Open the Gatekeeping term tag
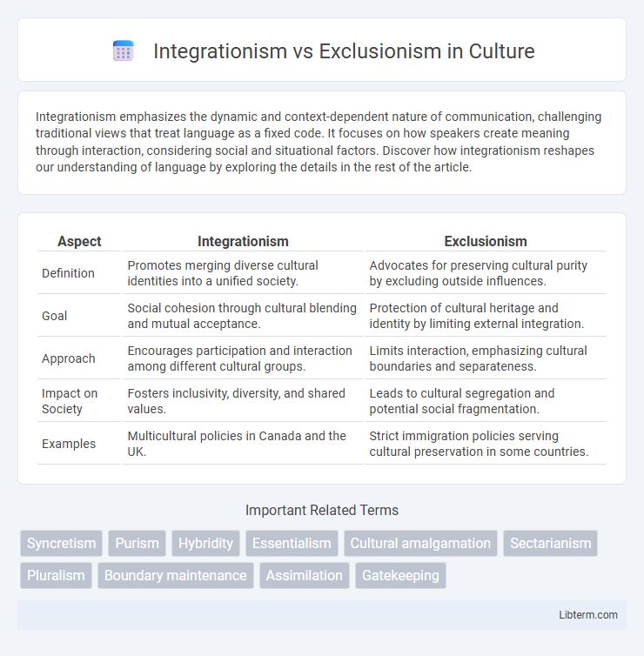Screen dimensions: 644x656 pos(400,575)
